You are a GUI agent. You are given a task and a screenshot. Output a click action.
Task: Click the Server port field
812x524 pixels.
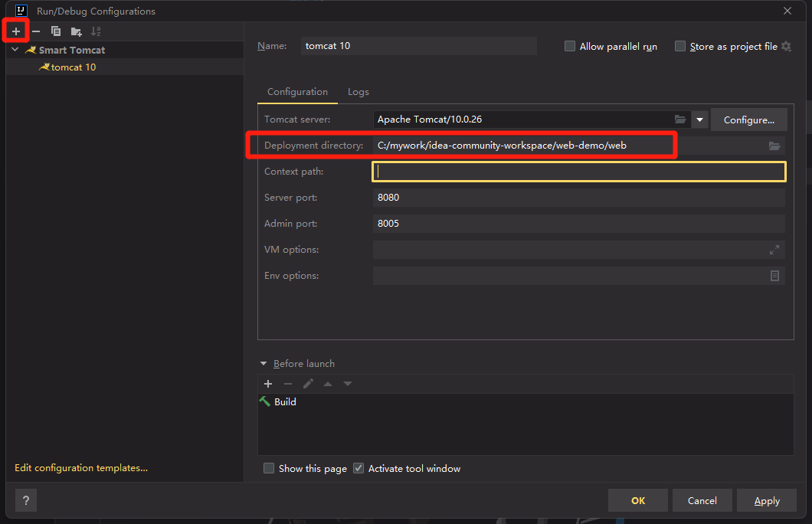pos(579,198)
